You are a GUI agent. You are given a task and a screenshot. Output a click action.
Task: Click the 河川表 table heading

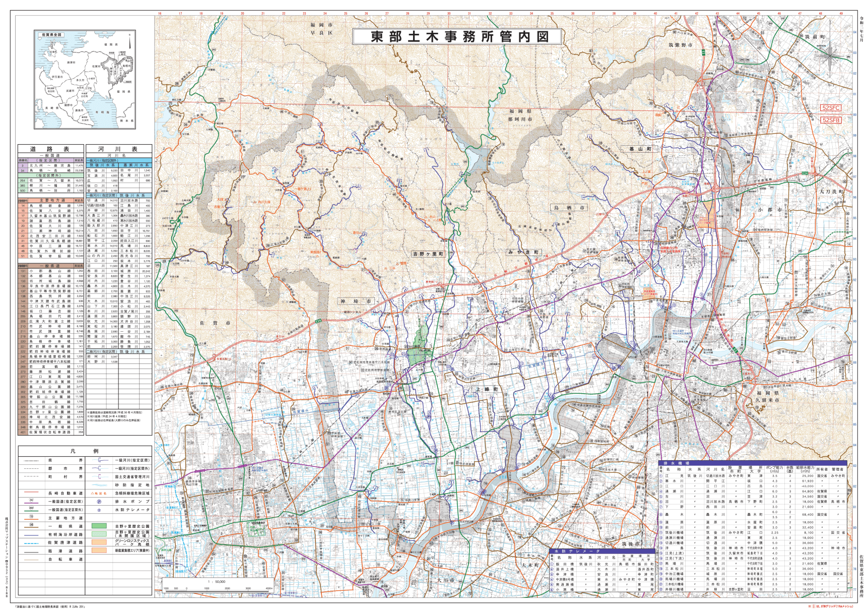(119, 149)
